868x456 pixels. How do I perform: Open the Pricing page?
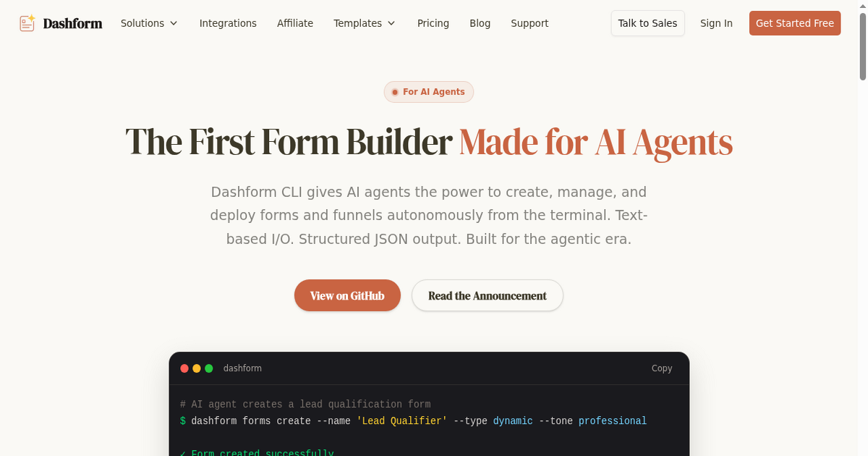433,23
